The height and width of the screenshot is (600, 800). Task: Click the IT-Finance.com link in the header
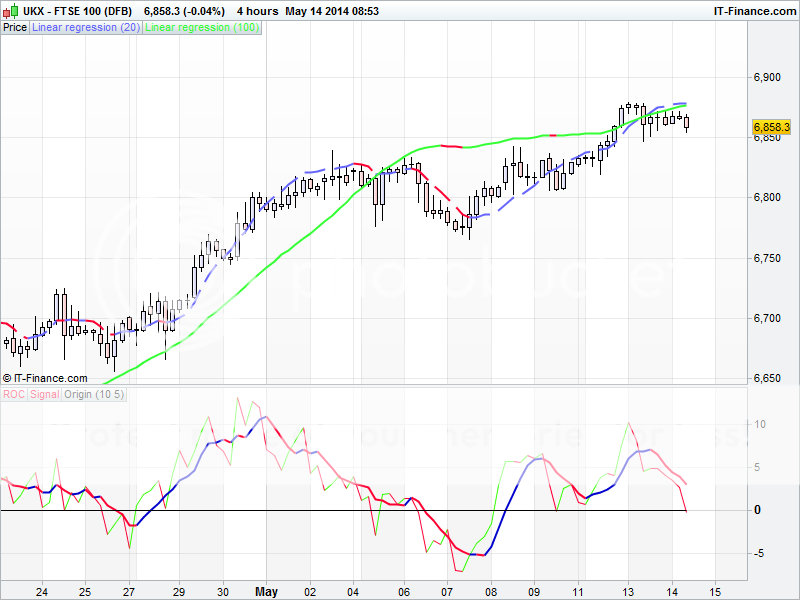tap(753, 11)
